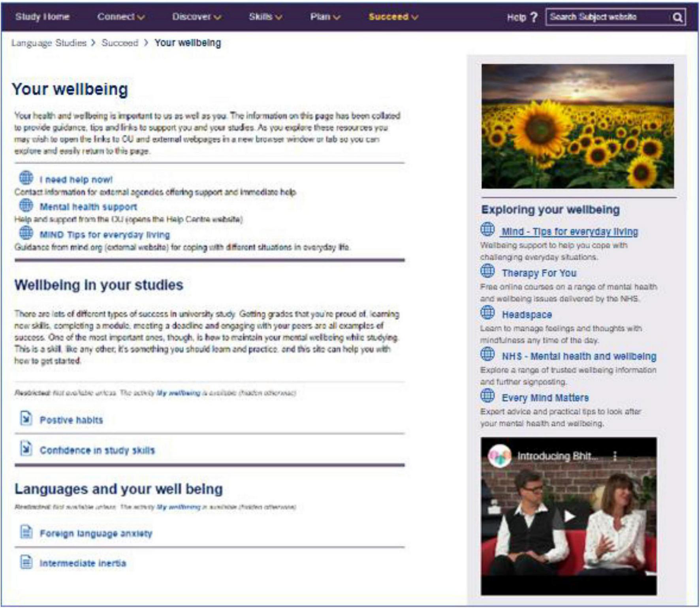The height and width of the screenshot is (608, 700).
Task: Click the Help question mark icon
Action: point(534,17)
